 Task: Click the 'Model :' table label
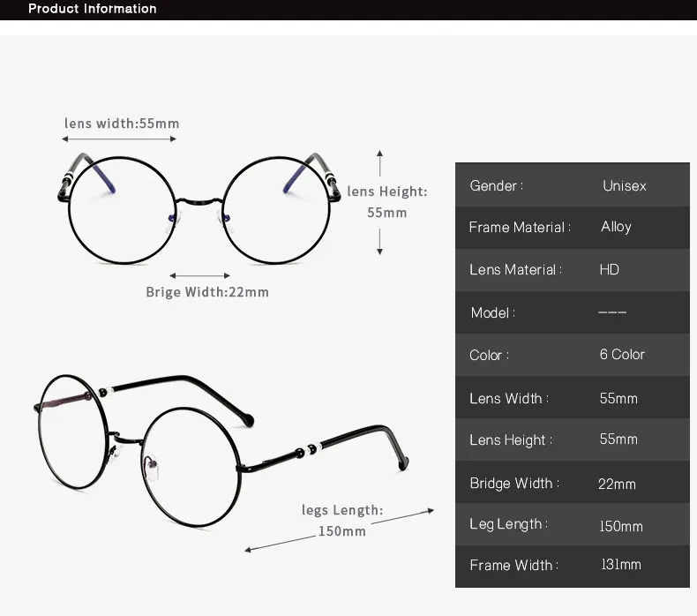click(x=493, y=312)
